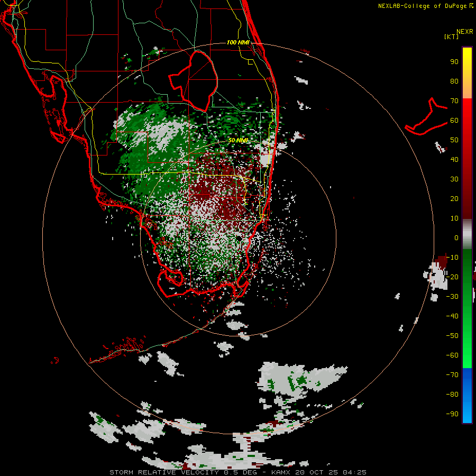Click the STORM RELATIVE VELOCITY product label
476x476 pixels.
click(164, 472)
